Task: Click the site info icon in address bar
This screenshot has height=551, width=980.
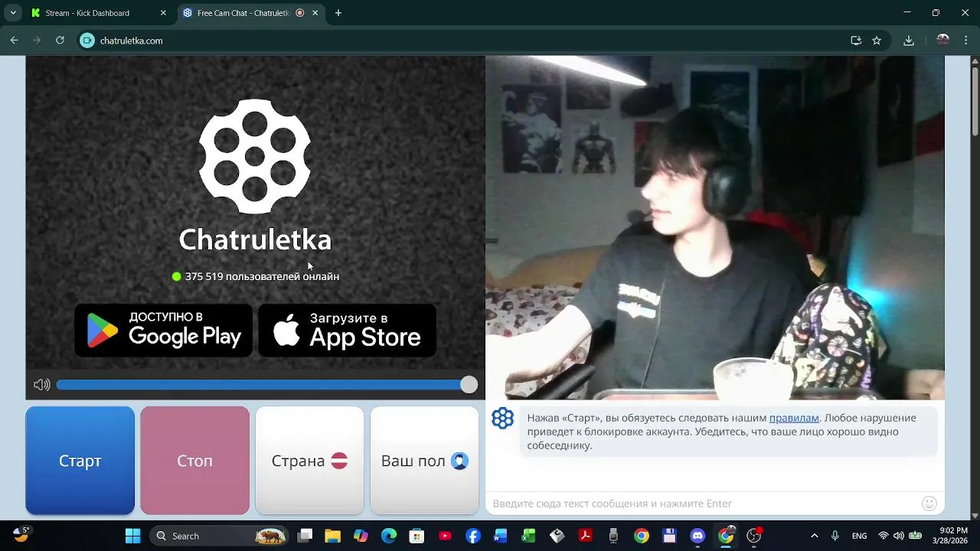Action: tap(87, 41)
